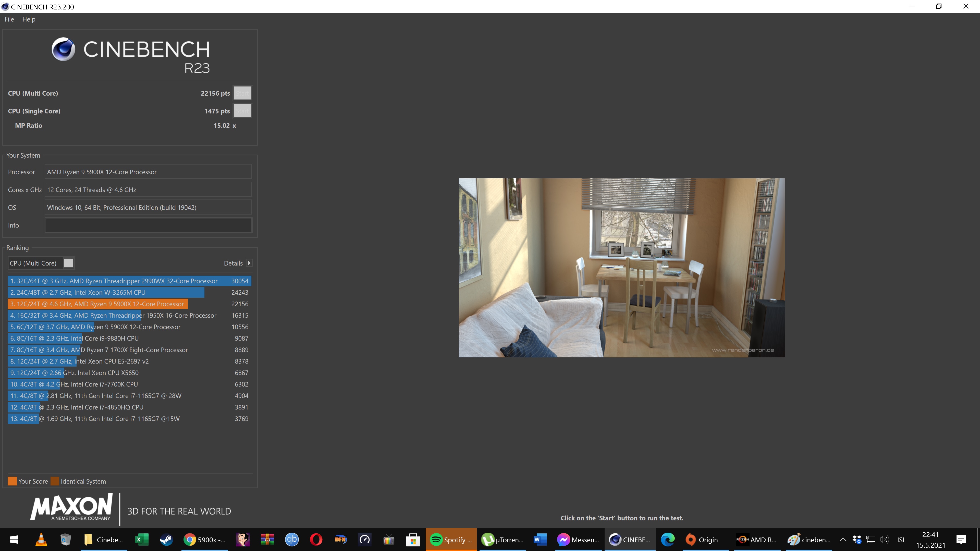Open Steam from the taskbar

point(166,540)
